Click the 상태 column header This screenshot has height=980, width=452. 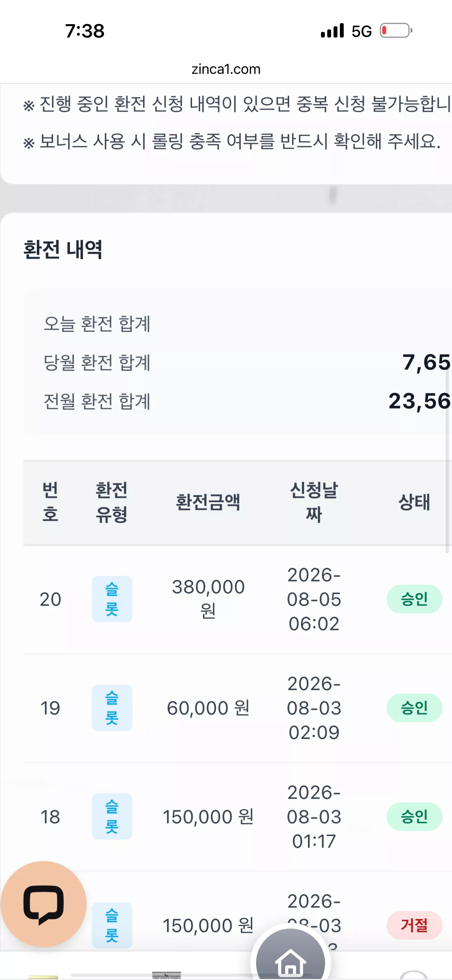(x=414, y=502)
